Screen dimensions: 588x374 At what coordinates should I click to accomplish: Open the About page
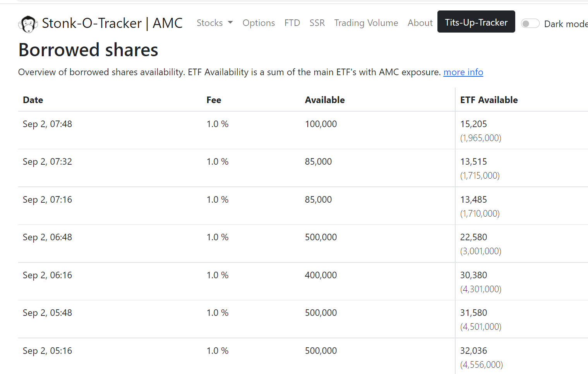[420, 23]
